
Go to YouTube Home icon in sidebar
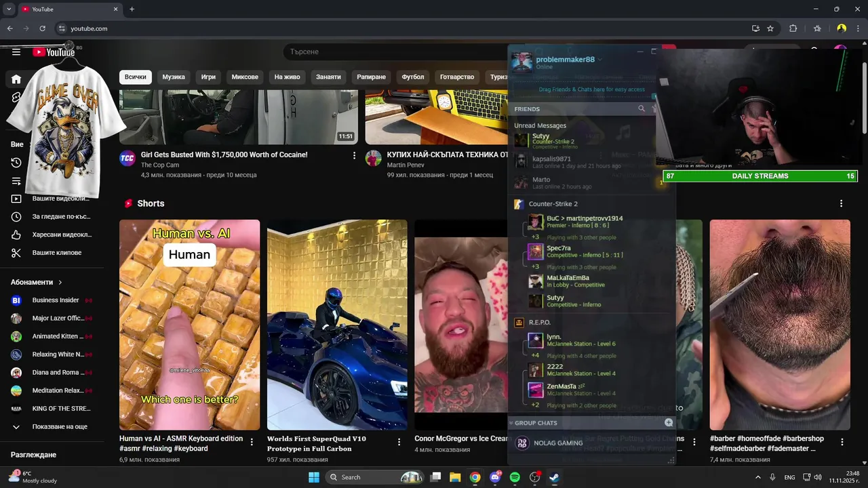[x=16, y=79]
